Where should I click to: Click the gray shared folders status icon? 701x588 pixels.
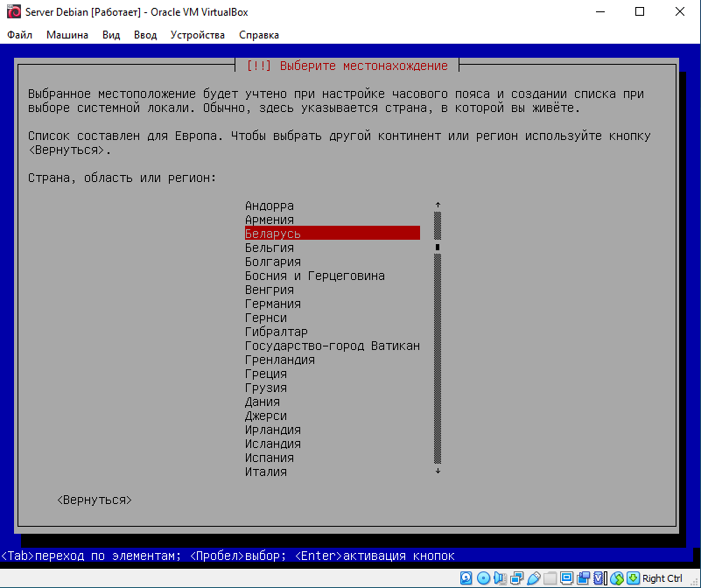550,578
